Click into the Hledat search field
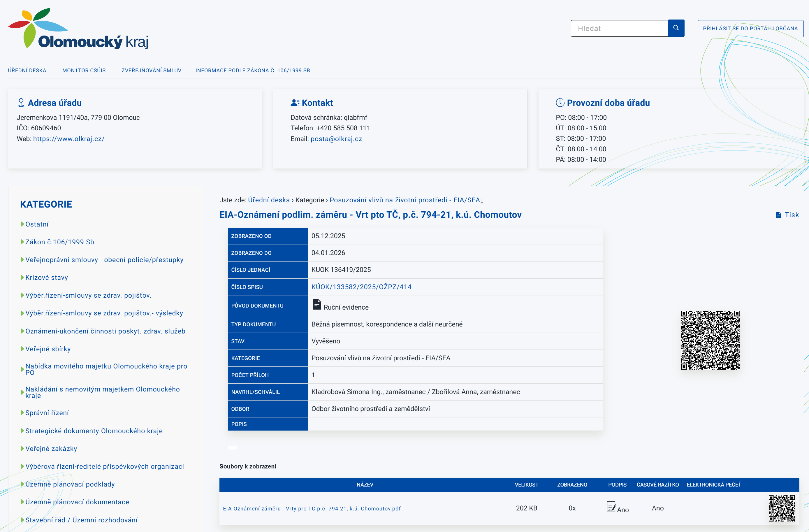809x532 pixels. click(x=619, y=29)
